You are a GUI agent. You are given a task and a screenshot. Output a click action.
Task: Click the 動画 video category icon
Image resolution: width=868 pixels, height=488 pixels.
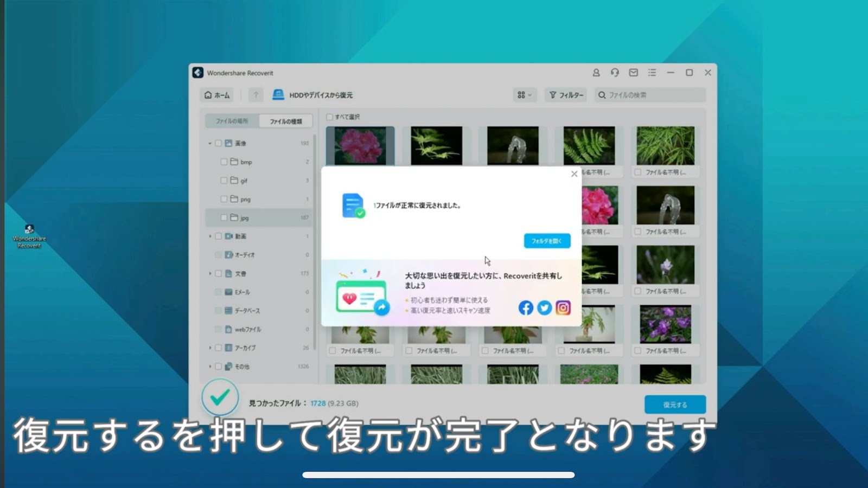pos(229,236)
